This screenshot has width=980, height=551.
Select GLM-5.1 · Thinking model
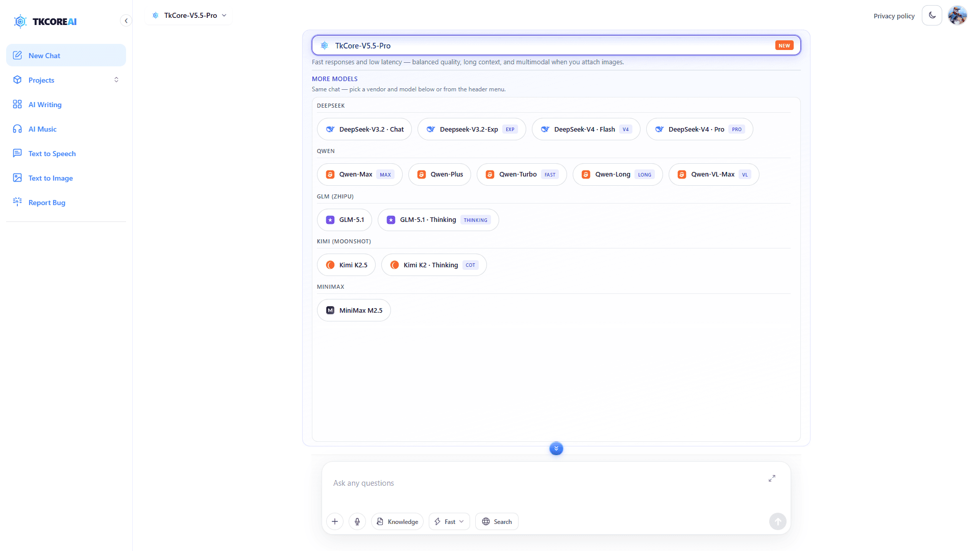tap(438, 220)
